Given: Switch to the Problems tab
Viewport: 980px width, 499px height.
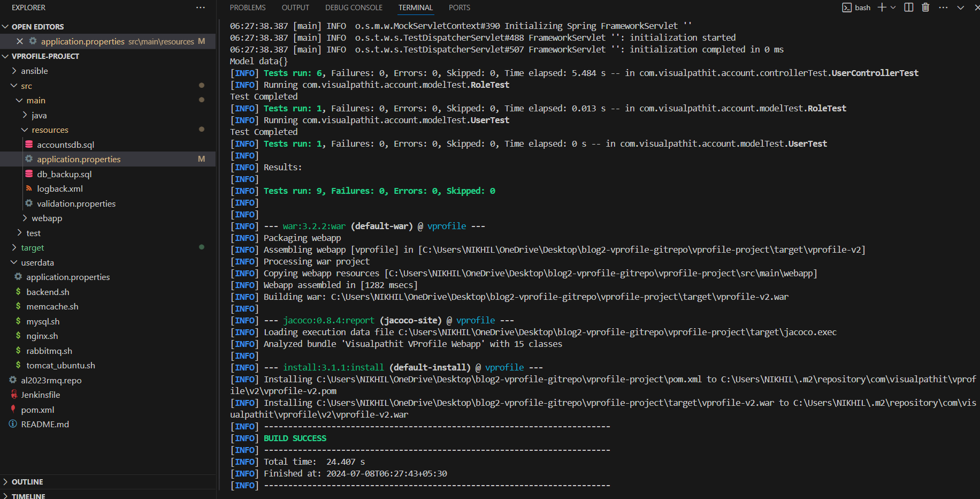Looking at the screenshot, I should (248, 7).
